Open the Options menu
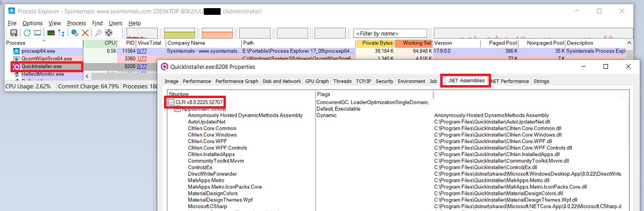This screenshot has height=211, width=644. tap(33, 23)
